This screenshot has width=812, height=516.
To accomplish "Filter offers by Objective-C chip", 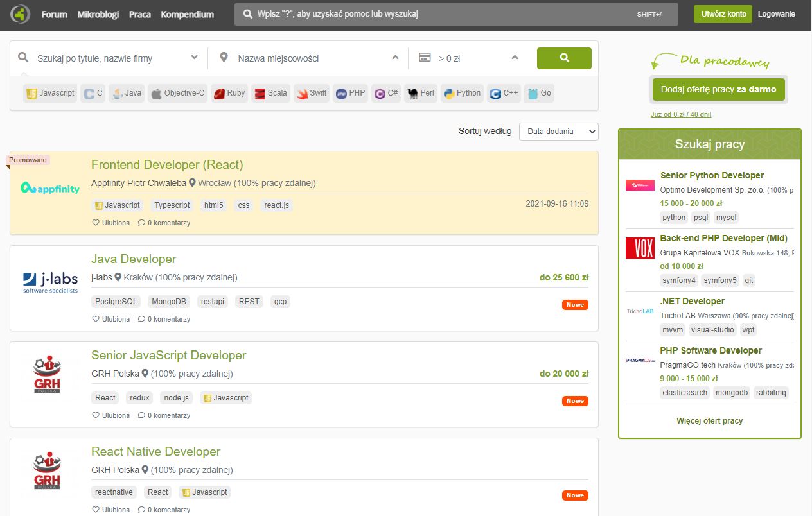I will point(177,93).
